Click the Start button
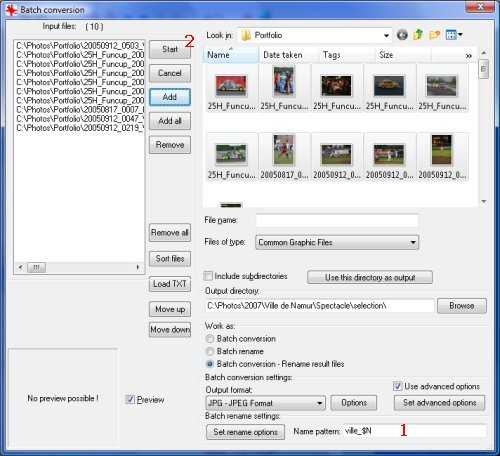Screen dimensions: 500x456 (x=170, y=49)
